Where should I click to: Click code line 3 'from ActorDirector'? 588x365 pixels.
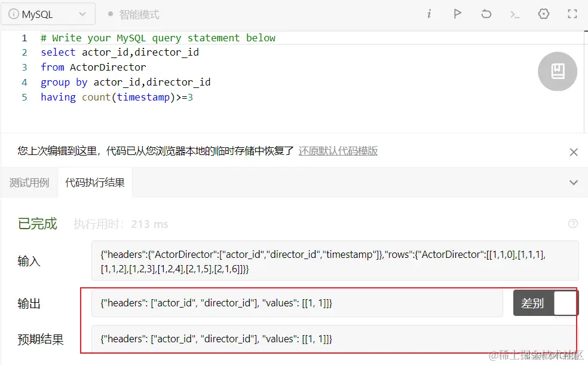[93, 67]
